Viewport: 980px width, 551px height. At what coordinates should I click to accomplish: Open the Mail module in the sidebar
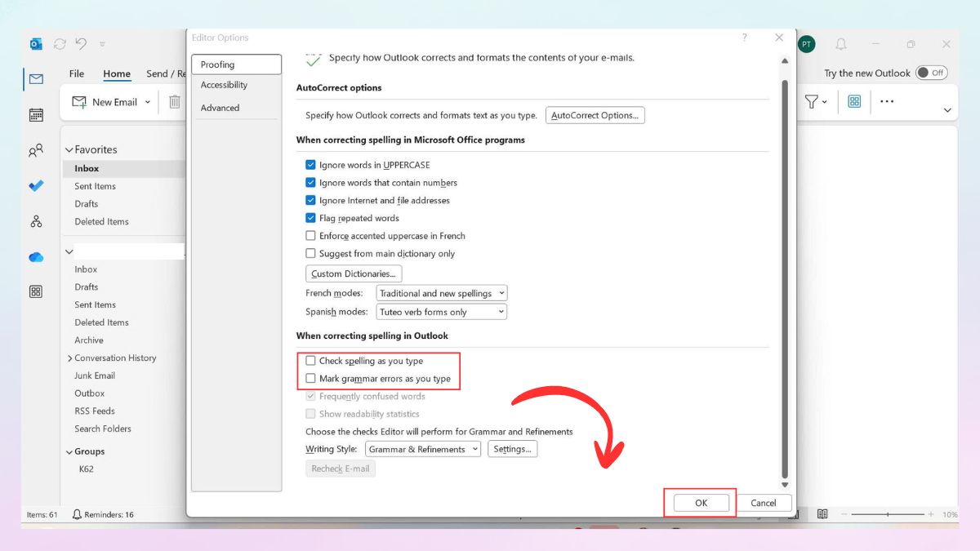tap(36, 79)
